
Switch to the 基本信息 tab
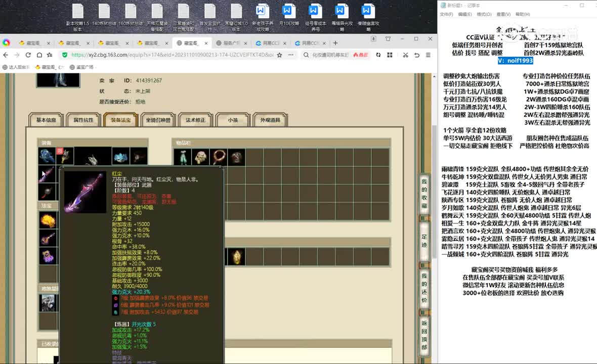46,120
